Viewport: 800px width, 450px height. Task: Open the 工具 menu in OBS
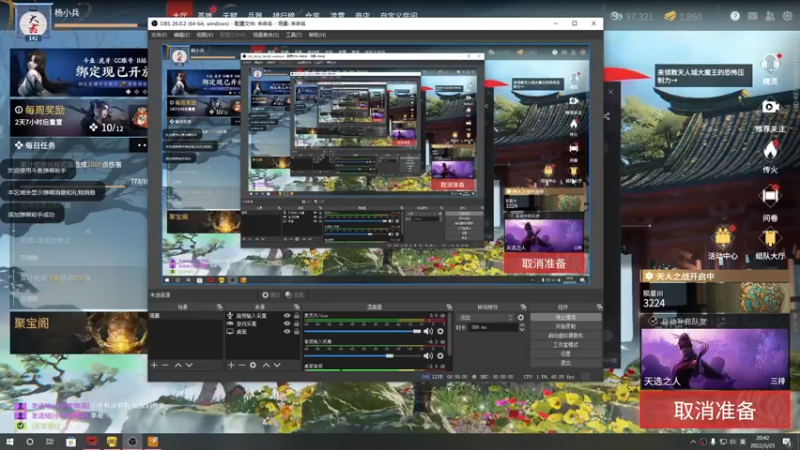pos(293,35)
